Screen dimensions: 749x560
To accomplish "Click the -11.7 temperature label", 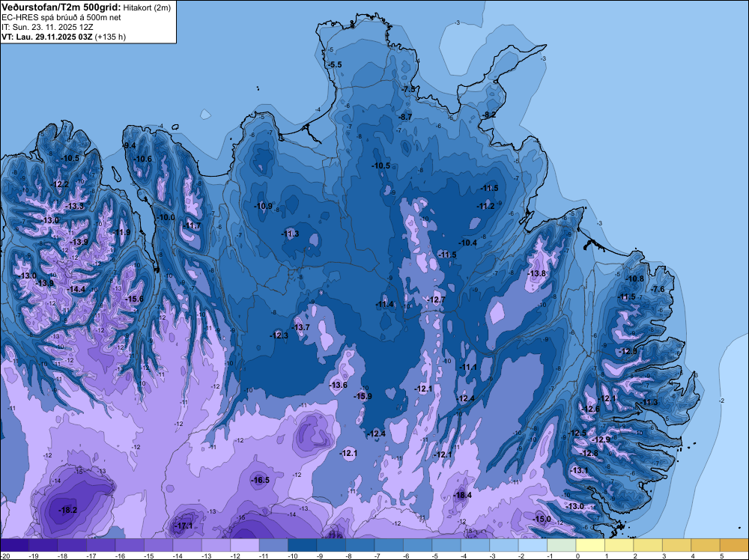I will click(x=192, y=226).
